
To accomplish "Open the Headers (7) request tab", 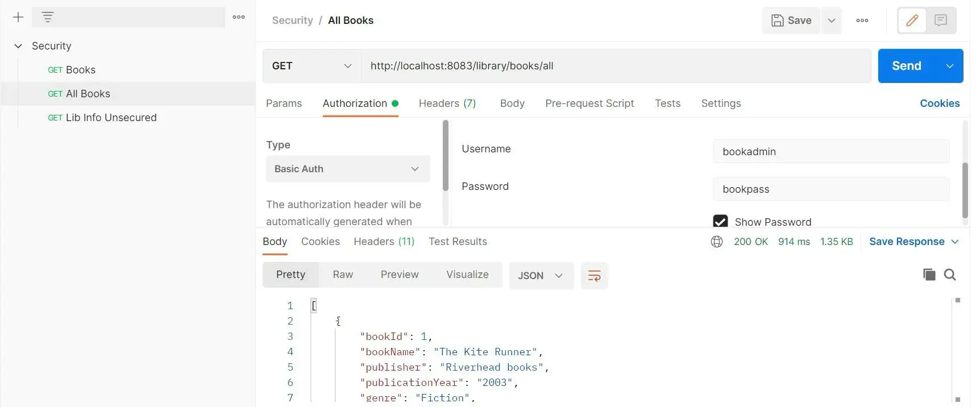I will point(447,103).
